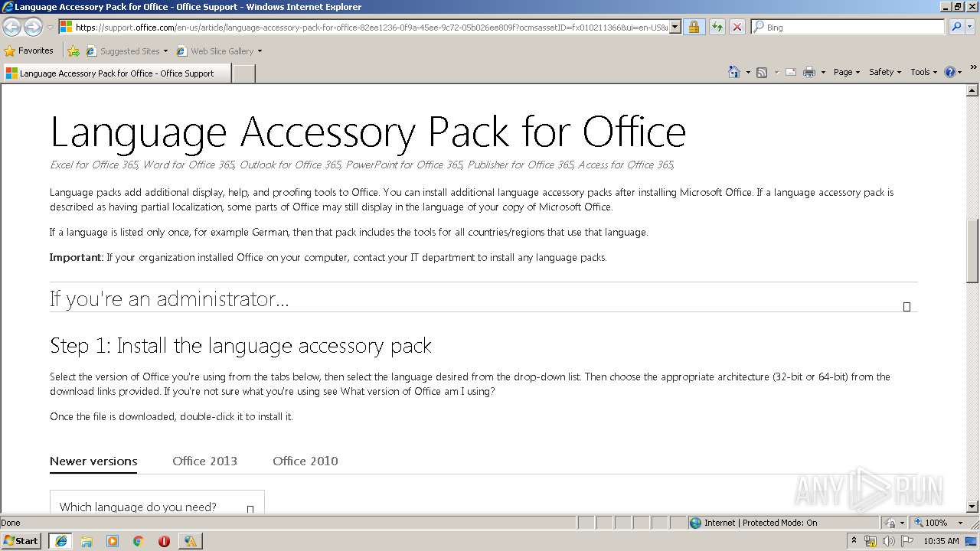Open the Home button dropdown arrow
Viewport: 980px width, 551px height.
(x=747, y=72)
